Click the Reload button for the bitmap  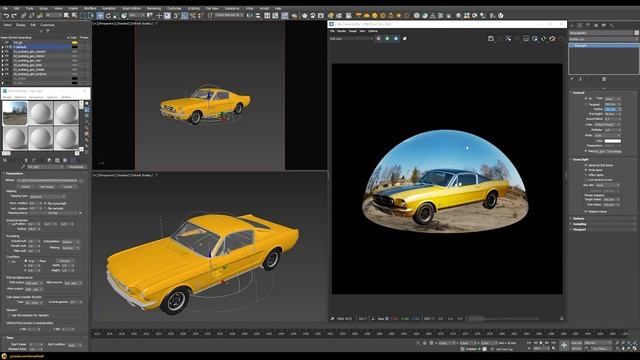click(x=25, y=187)
